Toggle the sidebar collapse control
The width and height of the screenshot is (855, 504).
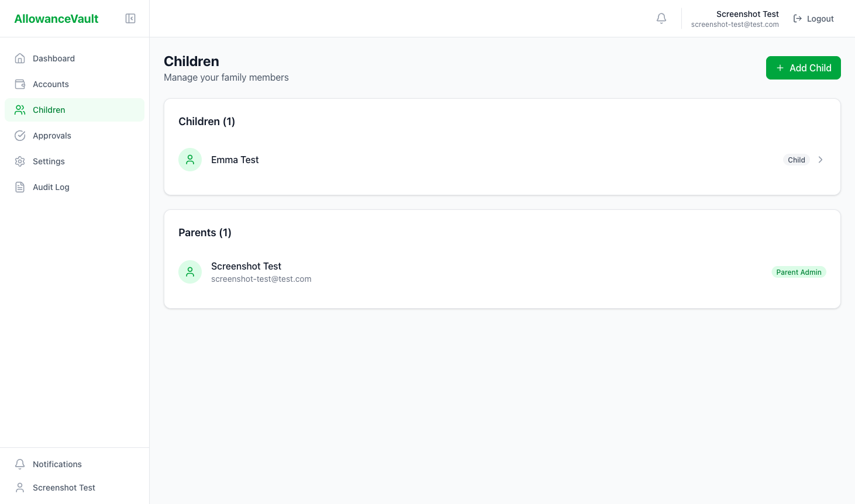pyautogui.click(x=130, y=18)
